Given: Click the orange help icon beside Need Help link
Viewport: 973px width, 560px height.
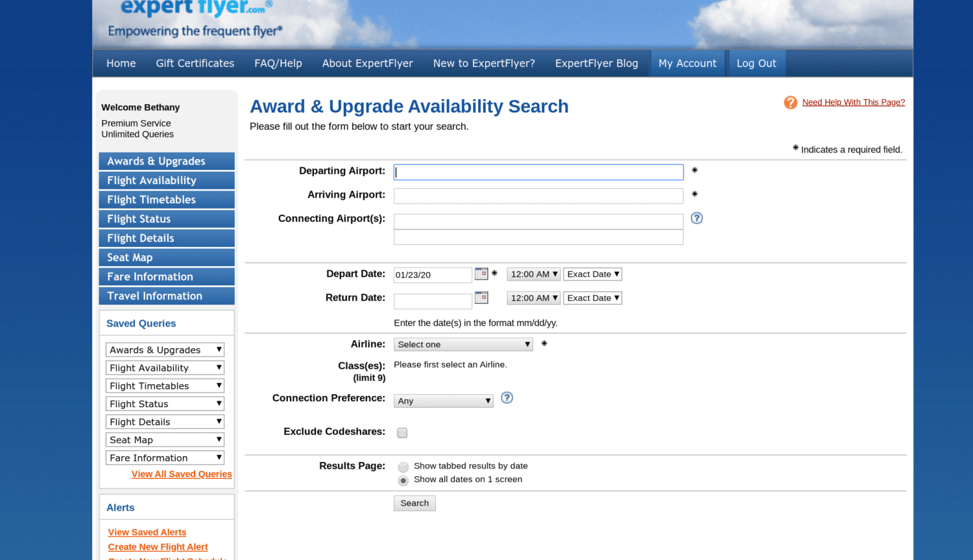Looking at the screenshot, I should click(x=790, y=102).
